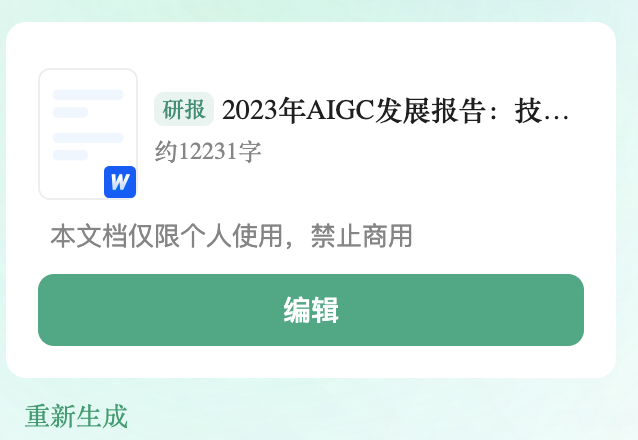
Task: Click the second short placeholder line in thumbnail
Action: [70, 112]
